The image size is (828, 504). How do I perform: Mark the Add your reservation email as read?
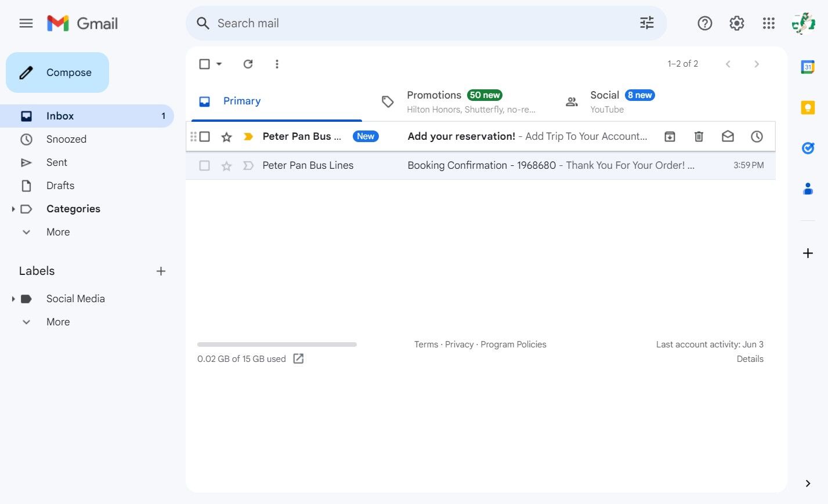pos(728,136)
